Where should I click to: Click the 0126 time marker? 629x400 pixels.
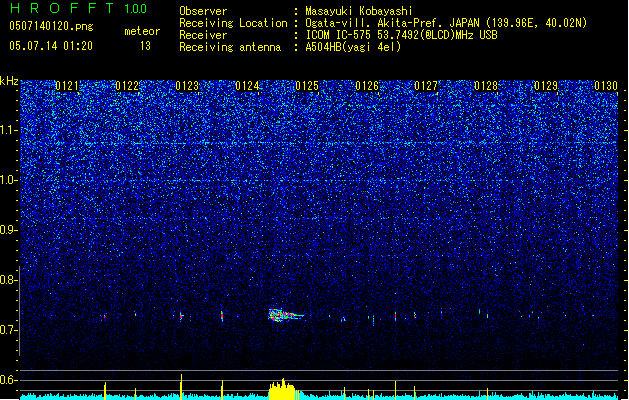coord(367,86)
